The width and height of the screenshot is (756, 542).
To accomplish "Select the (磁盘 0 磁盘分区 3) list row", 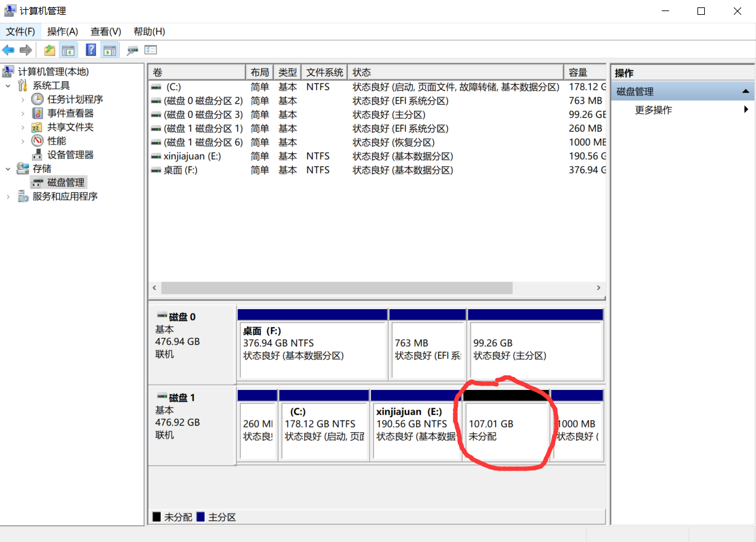I will 377,115.
